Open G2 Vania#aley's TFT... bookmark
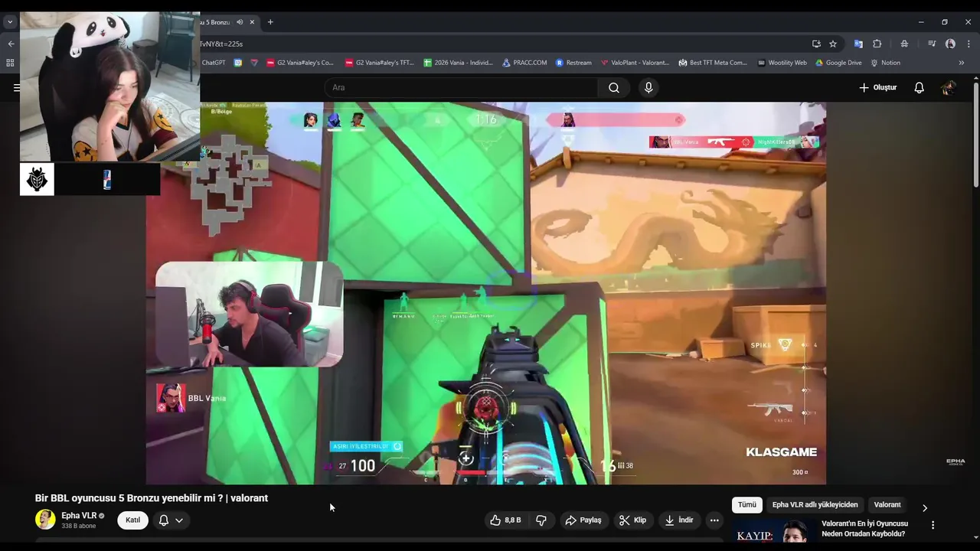 380,63
